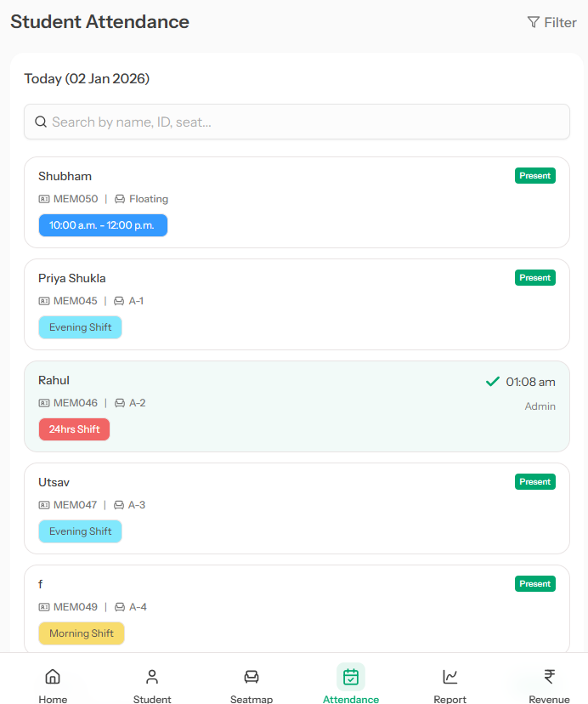
Task: Select the Student Attendance heading
Action: click(99, 21)
